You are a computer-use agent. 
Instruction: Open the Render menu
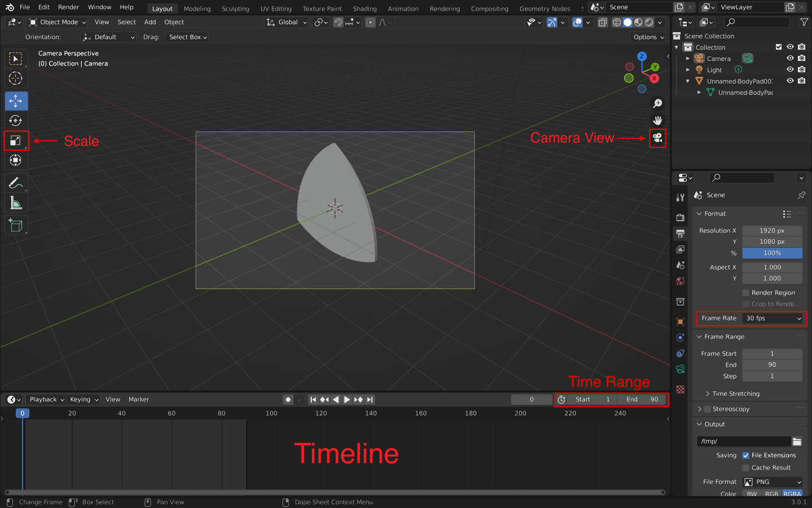point(68,7)
